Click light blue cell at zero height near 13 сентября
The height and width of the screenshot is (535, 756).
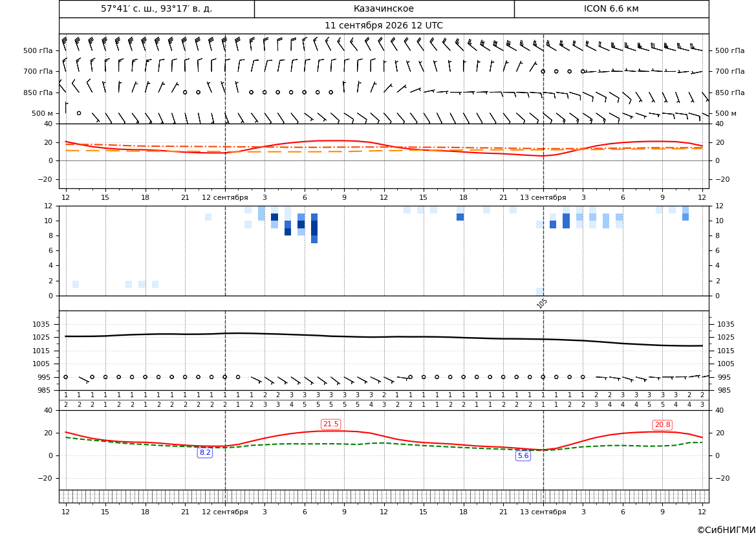(539, 292)
